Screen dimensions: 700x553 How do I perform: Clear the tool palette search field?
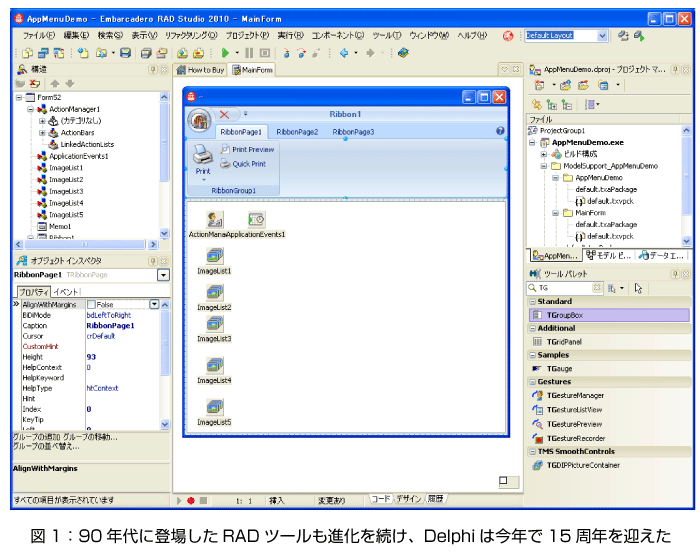(596, 288)
